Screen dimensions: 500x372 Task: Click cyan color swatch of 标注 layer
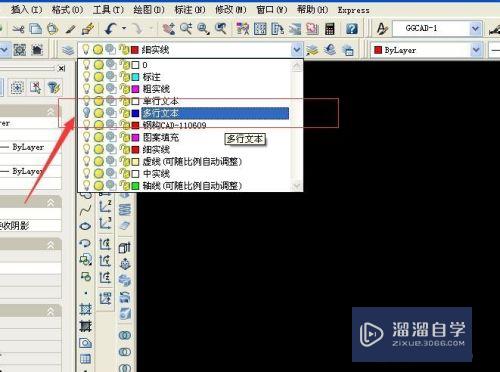tap(135, 77)
